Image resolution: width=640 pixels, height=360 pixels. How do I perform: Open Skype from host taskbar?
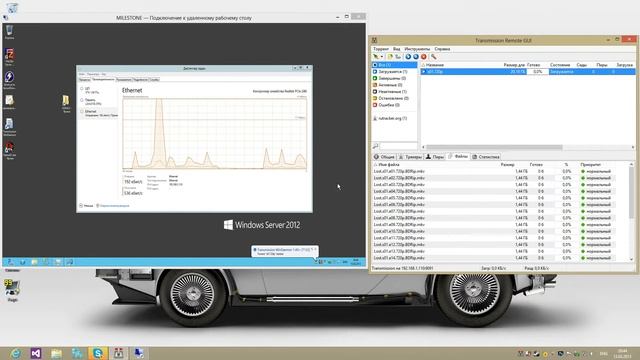pyautogui.click(x=98, y=353)
